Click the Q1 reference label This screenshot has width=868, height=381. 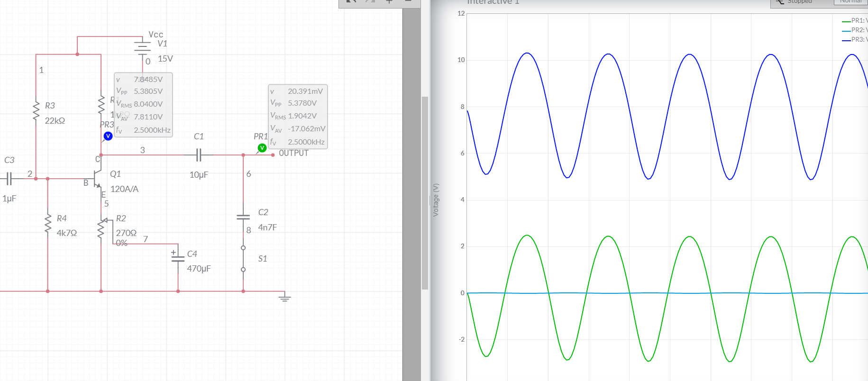[116, 174]
